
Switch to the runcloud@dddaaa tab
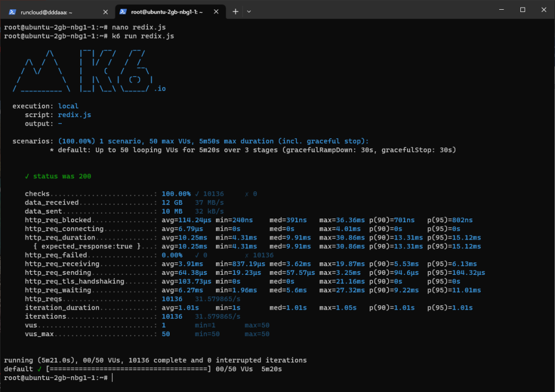(57, 12)
